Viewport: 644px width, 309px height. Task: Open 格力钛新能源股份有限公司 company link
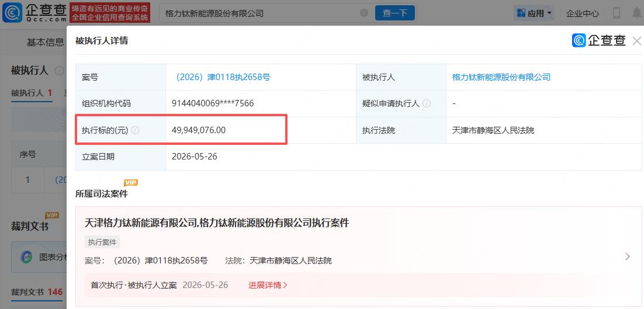point(501,77)
